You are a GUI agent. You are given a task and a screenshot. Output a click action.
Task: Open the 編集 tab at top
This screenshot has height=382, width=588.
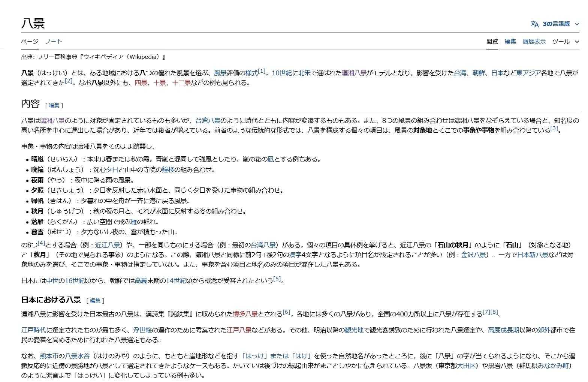pos(510,42)
